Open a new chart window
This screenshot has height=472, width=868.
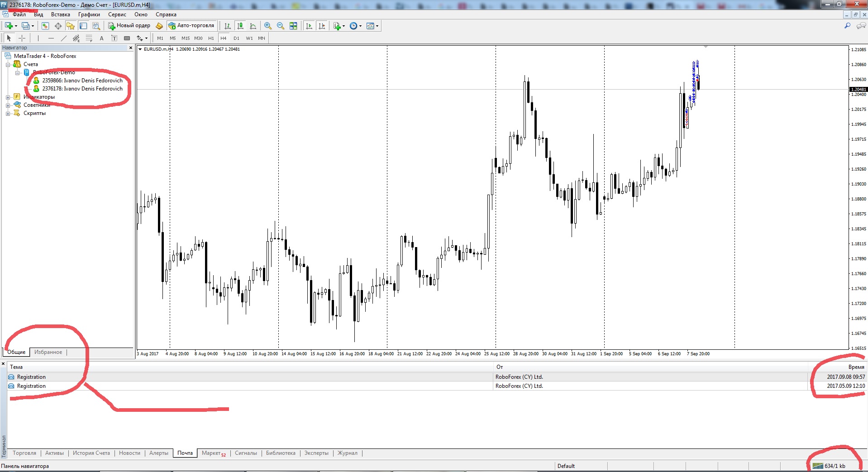click(9, 26)
